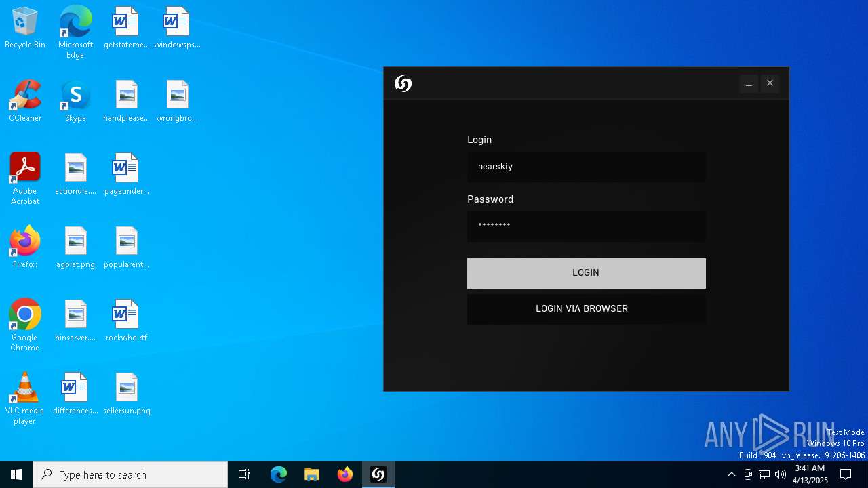This screenshot has width=868, height=488.
Task: Select the sellersun.png file icon
Action: point(126,394)
